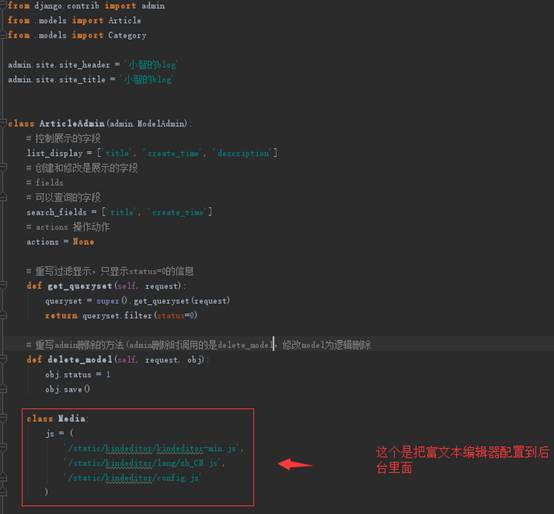Toggle fold marker beside '创建和修改是展示的字段' comment
The width and height of the screenshot is (554, 514).
pos(3,167)
